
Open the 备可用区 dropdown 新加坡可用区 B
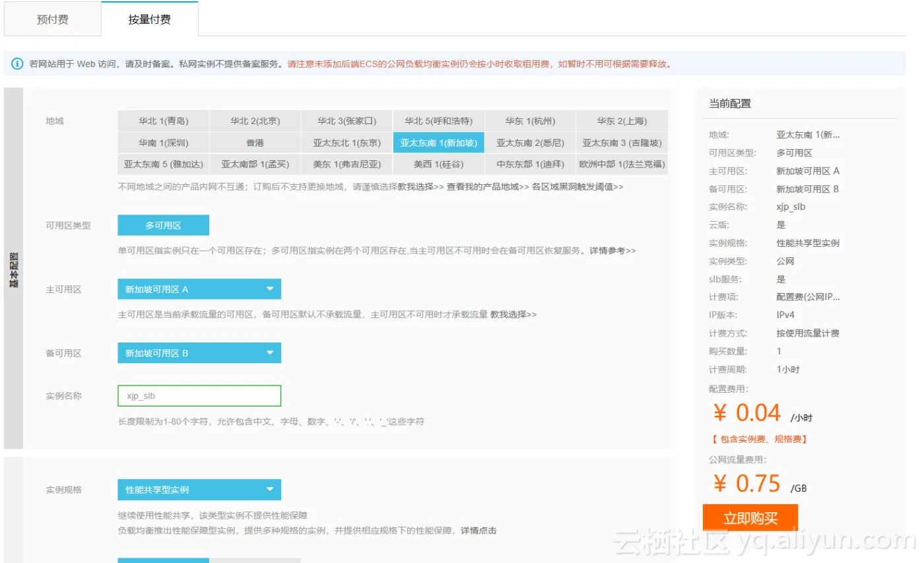tap(199, 353)
